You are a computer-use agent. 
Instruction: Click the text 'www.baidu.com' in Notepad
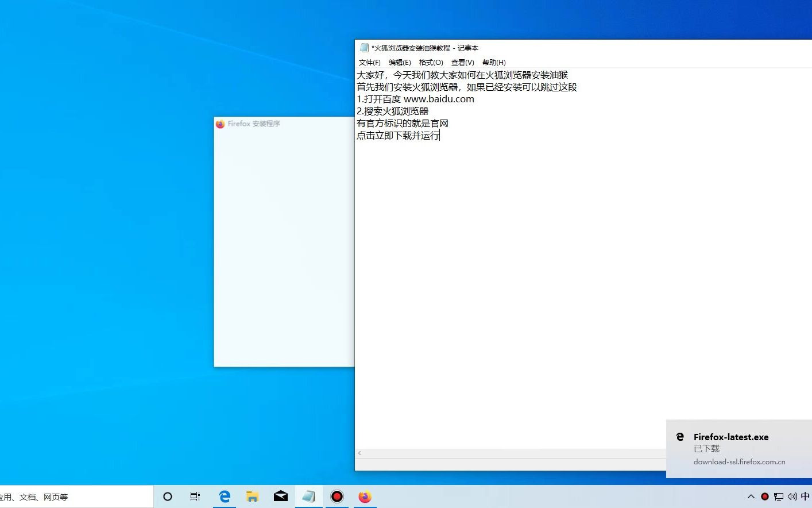tap(439, 99)
